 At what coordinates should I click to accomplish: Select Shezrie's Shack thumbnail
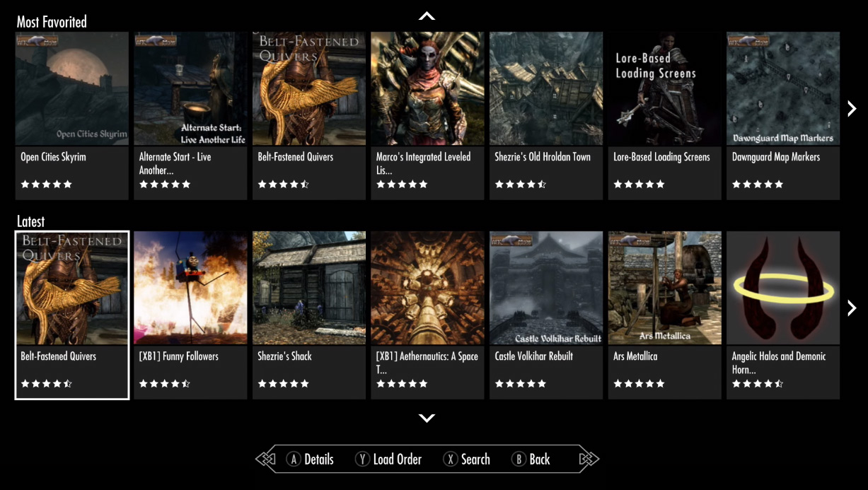(x=309, y=288)
